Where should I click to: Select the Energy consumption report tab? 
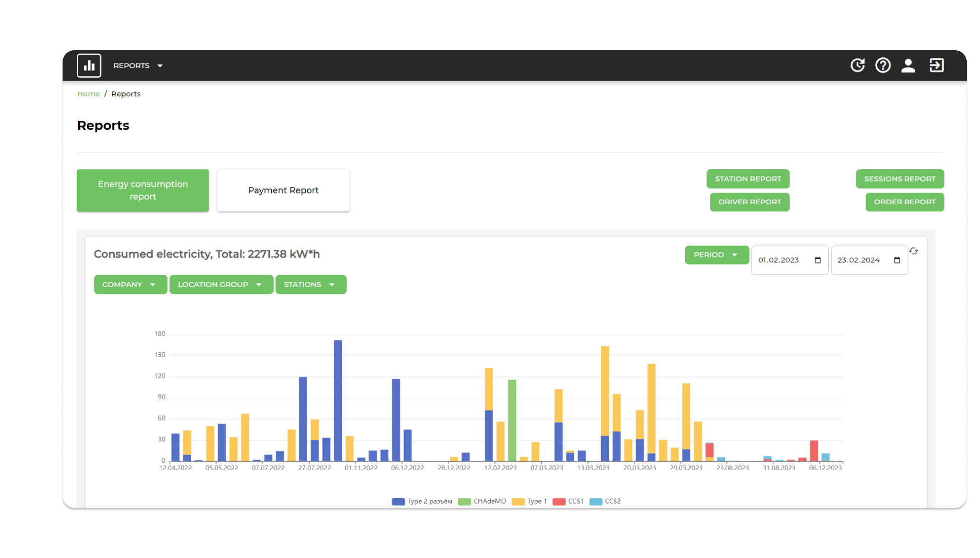tap(143, 190)
